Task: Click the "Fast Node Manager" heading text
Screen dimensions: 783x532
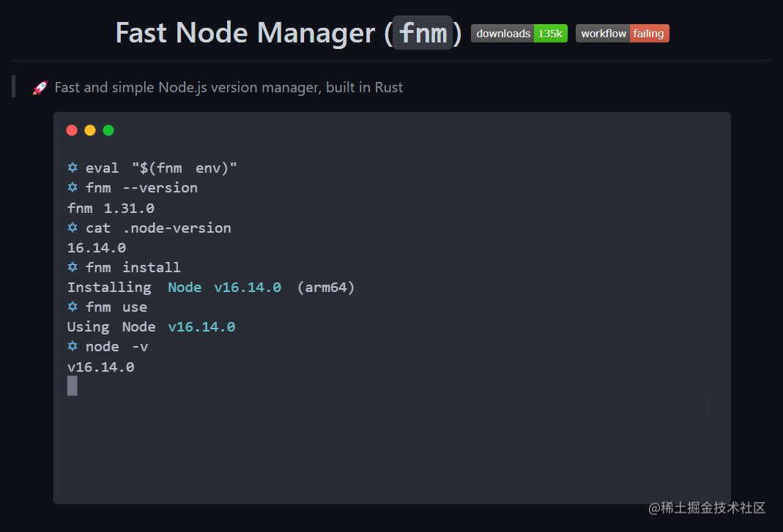Action: coord(242,33)
